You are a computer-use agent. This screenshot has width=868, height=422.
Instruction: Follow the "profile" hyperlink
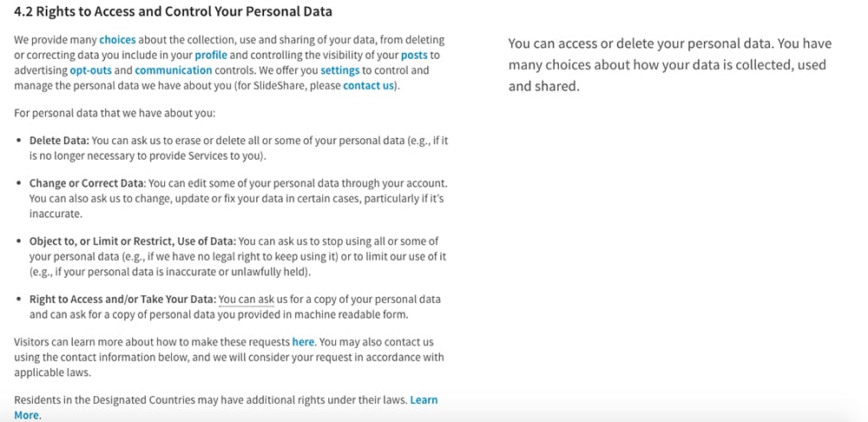[211, 56]
